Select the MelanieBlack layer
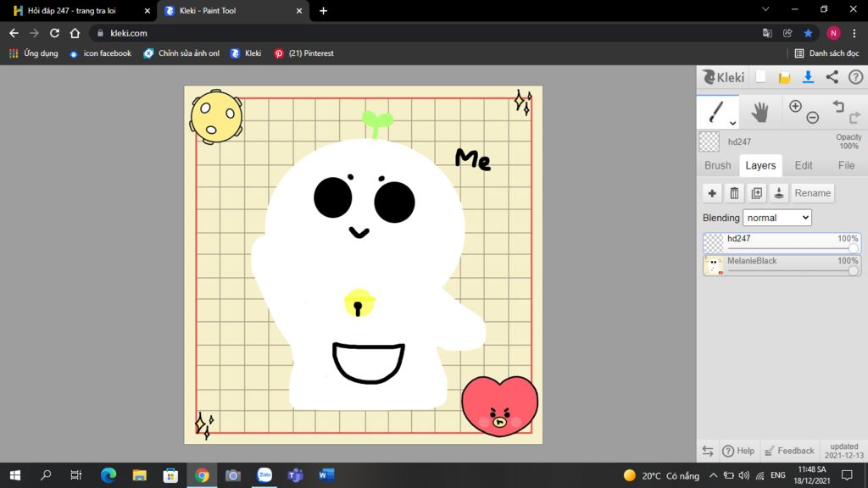Image resolution: width=868 pixels, height=488 pixels. (x=782, y=265)
